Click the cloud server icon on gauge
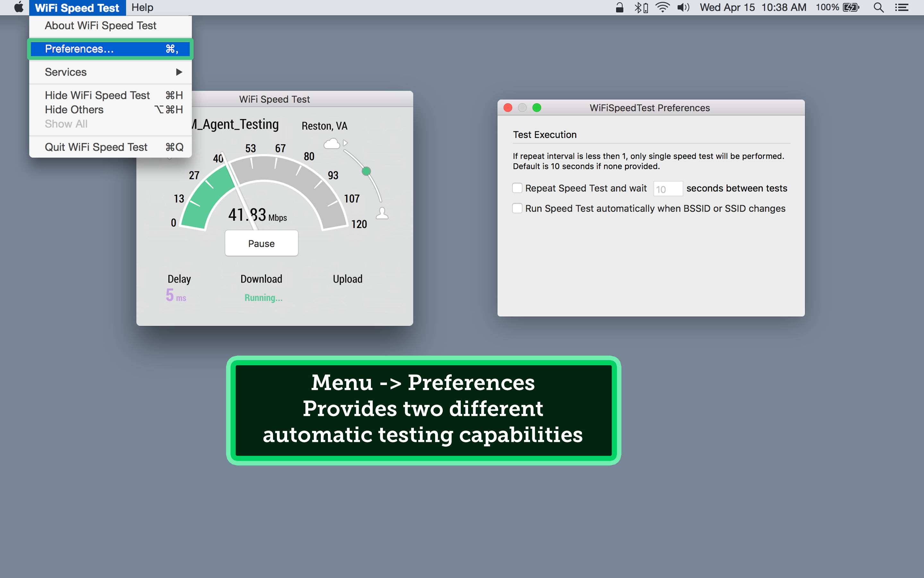924x578 pixels. [331, 144]
